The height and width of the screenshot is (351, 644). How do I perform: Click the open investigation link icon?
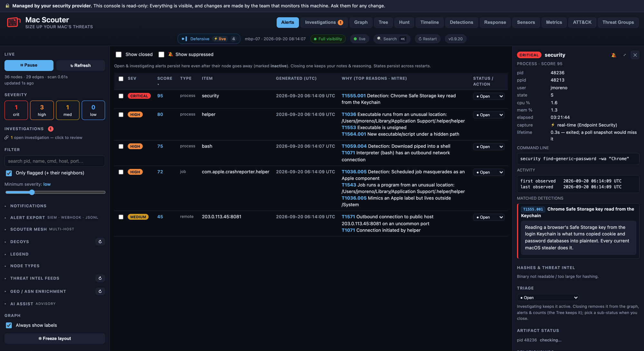click(x=6, y=137)
